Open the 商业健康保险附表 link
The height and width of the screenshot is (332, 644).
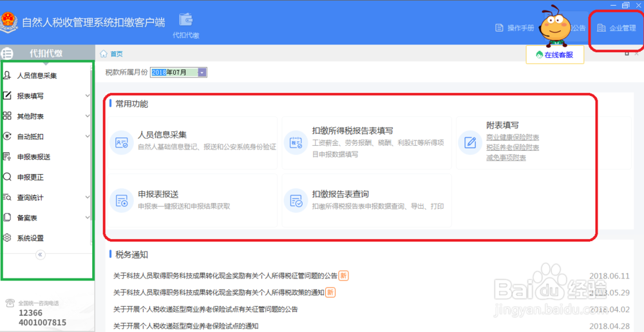[513, 137]
